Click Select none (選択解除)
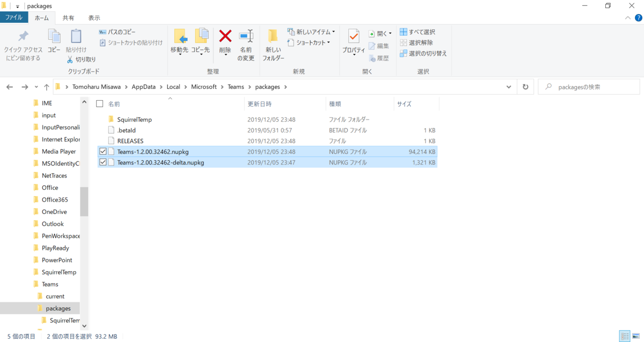 (x=416, y=42)
